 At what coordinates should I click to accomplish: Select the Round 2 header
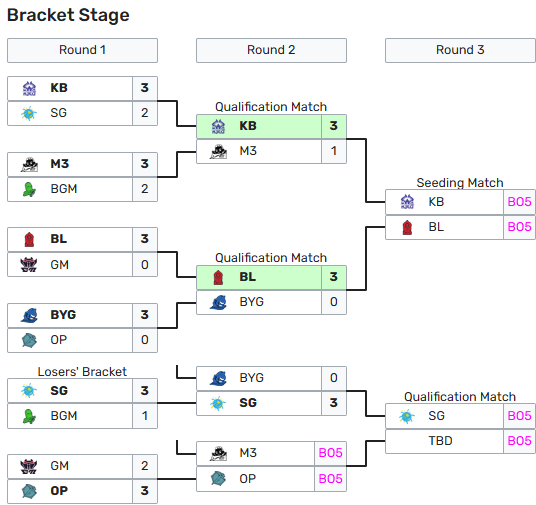coord(271,50)
